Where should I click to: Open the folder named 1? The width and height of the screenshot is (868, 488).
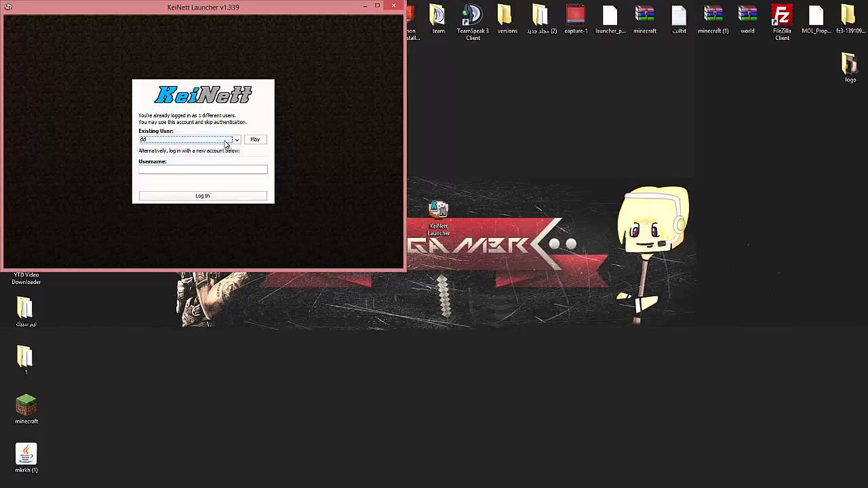(26, 359)
